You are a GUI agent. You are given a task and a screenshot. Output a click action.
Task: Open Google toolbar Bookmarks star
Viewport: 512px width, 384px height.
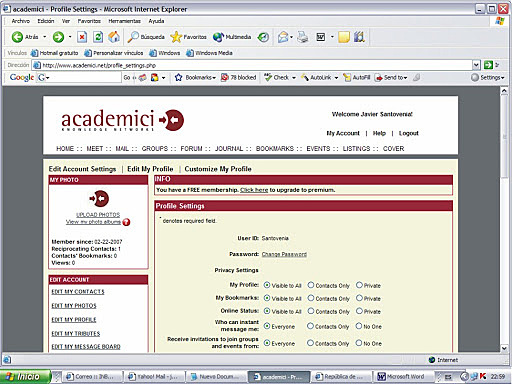tap(195, 77)
